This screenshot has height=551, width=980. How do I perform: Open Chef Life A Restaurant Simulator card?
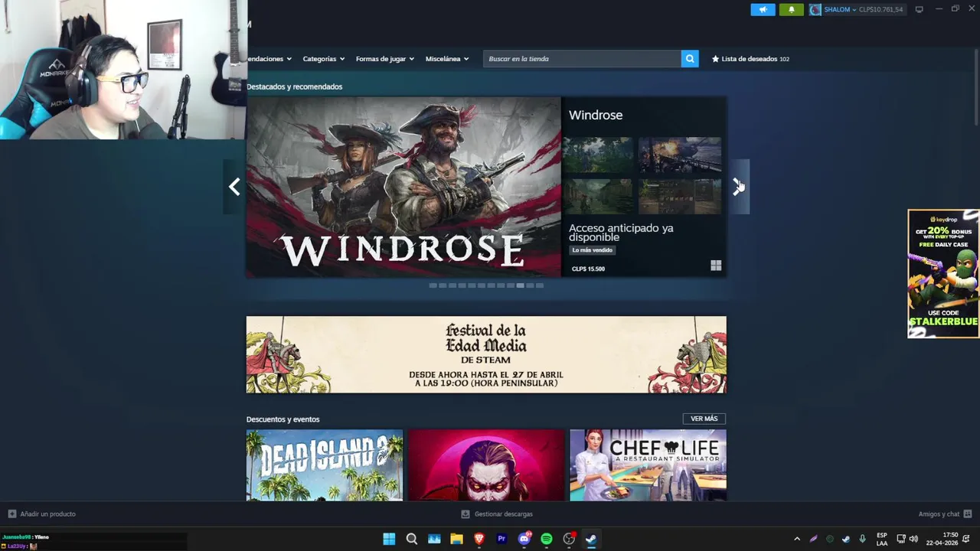pyautogui.click(x=648, y=465)
